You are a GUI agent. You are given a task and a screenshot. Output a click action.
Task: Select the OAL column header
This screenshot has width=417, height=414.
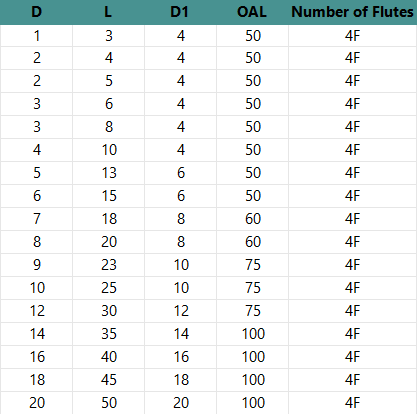(x=252, y=12)
